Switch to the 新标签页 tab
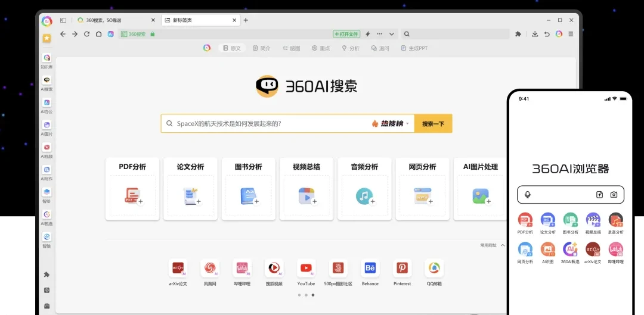Screen dimensions: 644x315 pyautogui.click(x=201, y=20)
